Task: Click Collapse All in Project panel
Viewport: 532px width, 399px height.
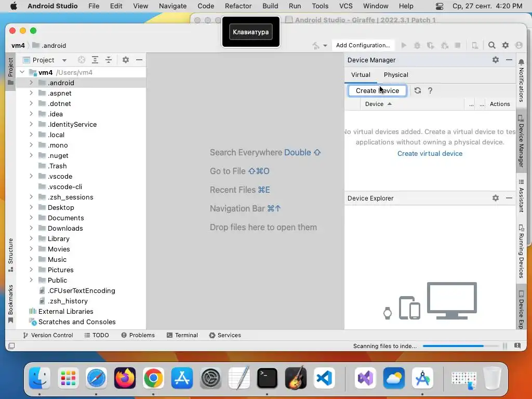Action: tap(109, 60)
